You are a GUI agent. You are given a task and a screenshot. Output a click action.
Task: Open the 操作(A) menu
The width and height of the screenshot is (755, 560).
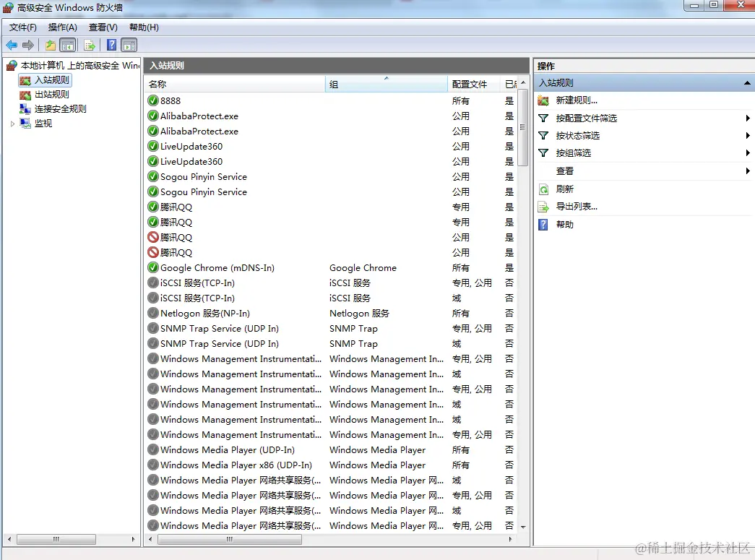(x=63, y=27)
